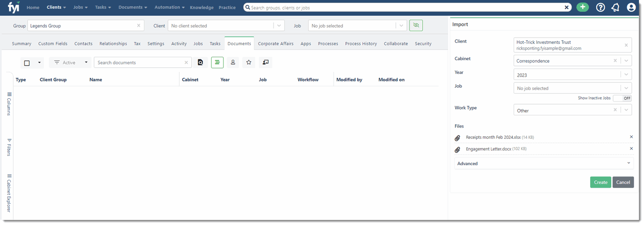
Task: Click the Cancel button
Action: (x=623, y=182)
